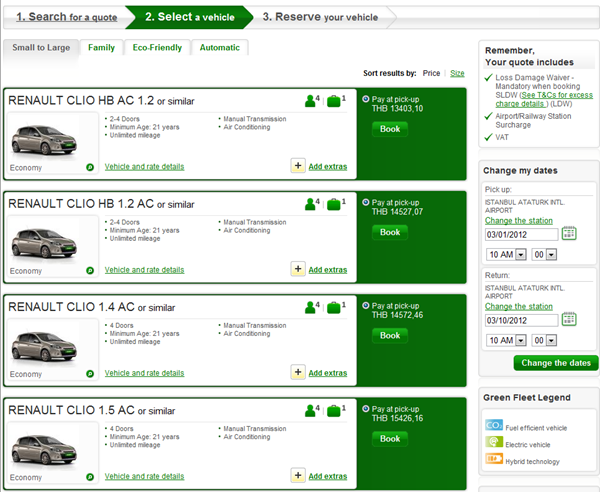Click Renault Clio 1.4 AC car thumbnail
This screenshot has height=492, width=600.
tap(44, 347)
